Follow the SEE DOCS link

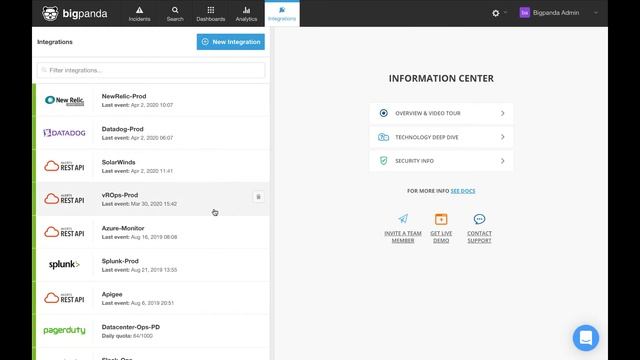click(463, 191)
